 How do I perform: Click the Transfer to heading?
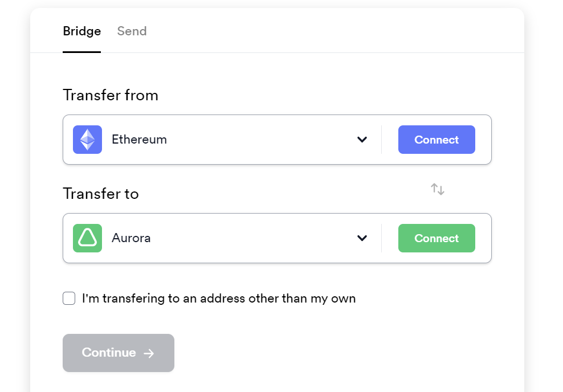pos(101,194)
